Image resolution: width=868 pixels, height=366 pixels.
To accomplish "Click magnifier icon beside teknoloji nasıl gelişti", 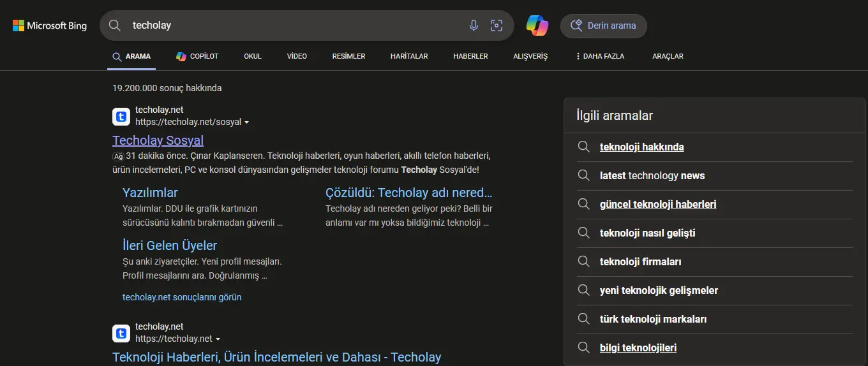I will pyautogui.click(x=583, y=233).
